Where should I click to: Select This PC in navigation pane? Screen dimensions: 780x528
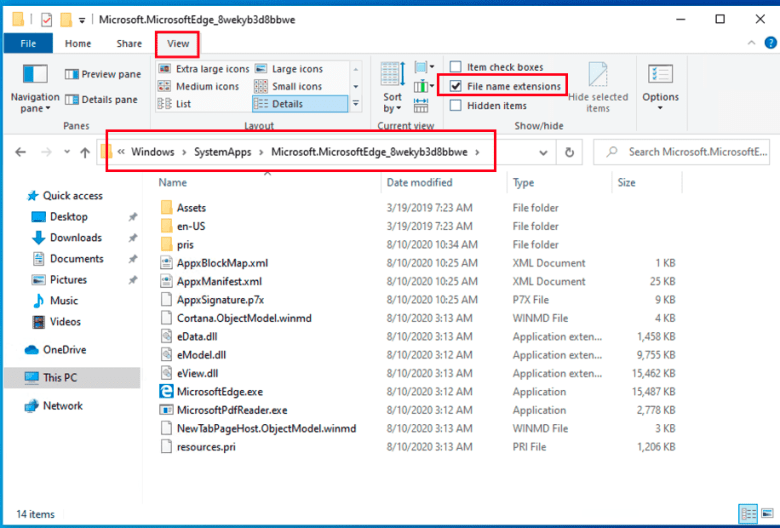click(x=72, y=377)
